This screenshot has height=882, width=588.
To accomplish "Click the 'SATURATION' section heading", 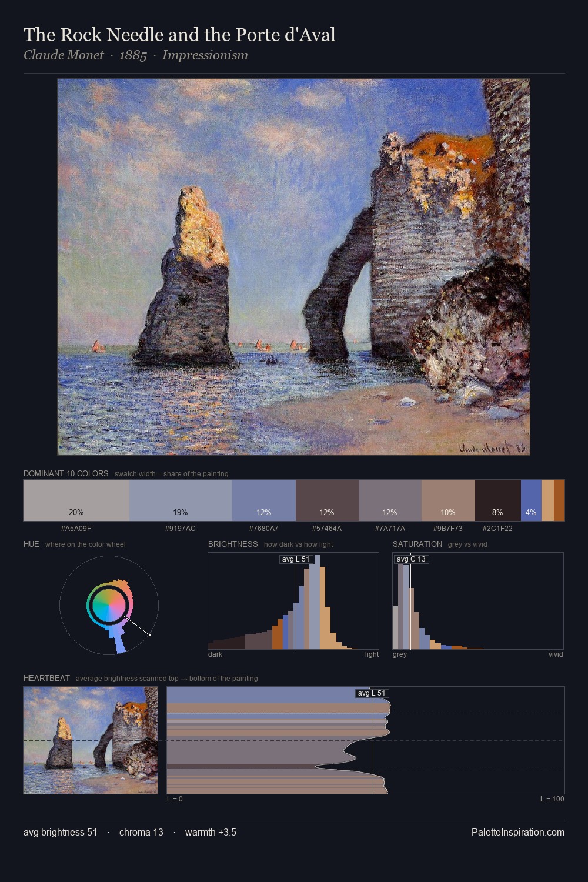I will pos(417,544).
